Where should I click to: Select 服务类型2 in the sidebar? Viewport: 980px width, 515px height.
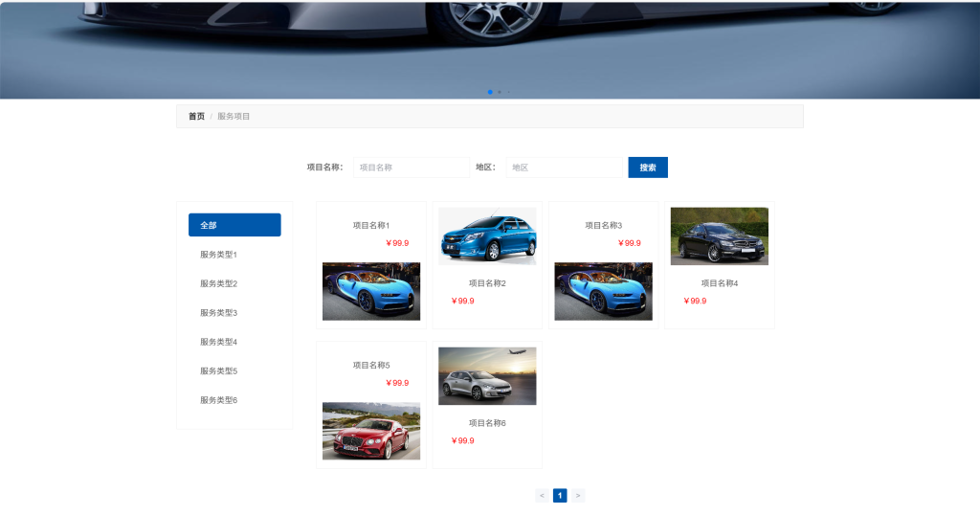coord(218,283)
